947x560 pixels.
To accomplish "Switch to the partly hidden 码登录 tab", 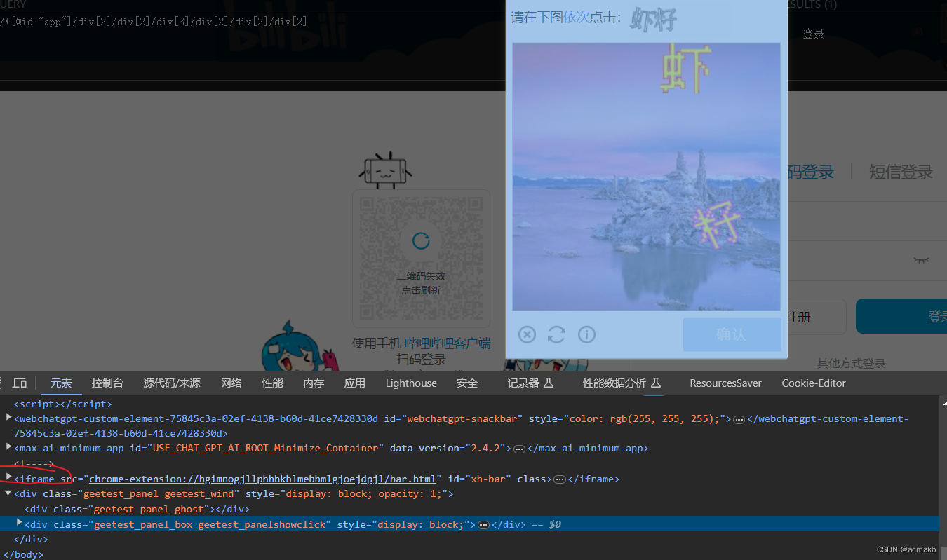I will click(x=810, y=172).
